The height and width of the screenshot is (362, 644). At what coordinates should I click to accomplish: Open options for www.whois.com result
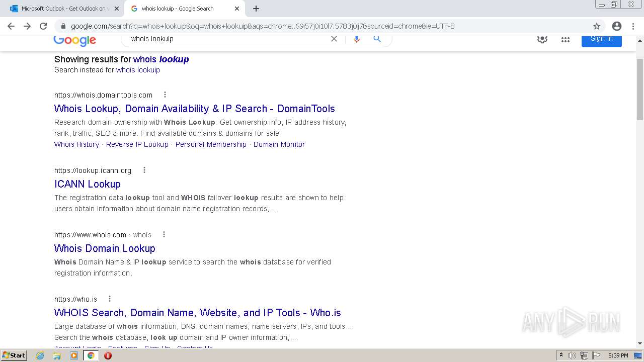coord(164,234)
